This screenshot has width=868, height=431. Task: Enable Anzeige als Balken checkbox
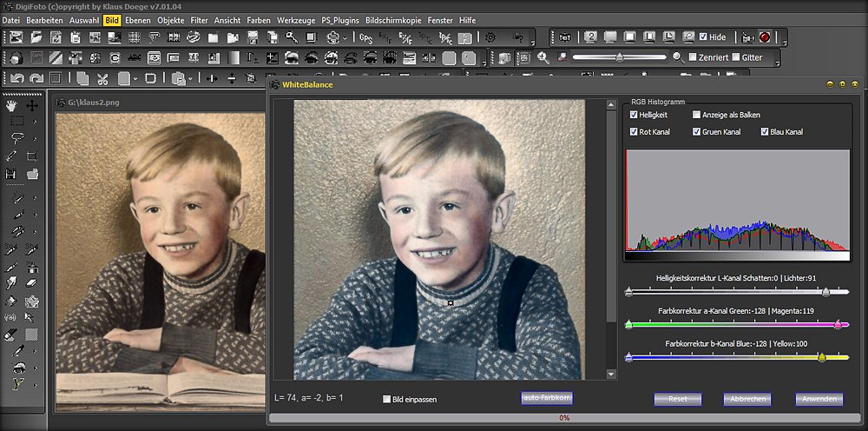tap(697, 115)
